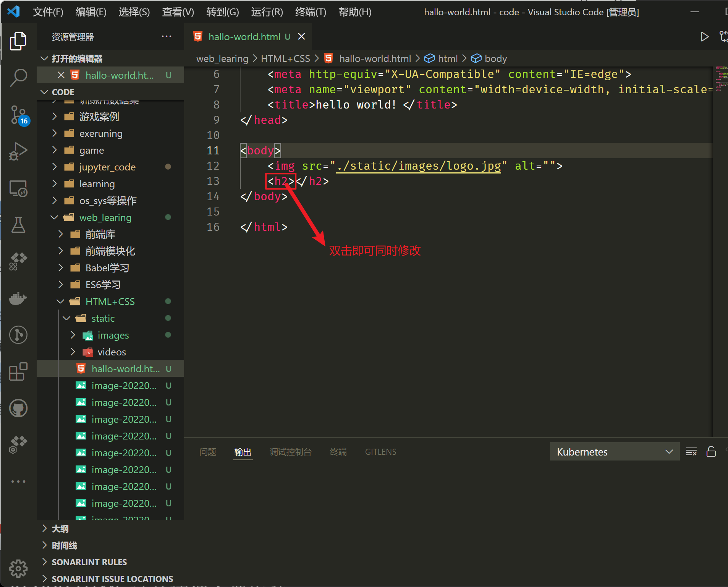Image resolution: width=728 pixels, height=587 pixels.
Task: Expand SONARLINT RULES section
Action: pyautogui.click(x=44, y=562)
